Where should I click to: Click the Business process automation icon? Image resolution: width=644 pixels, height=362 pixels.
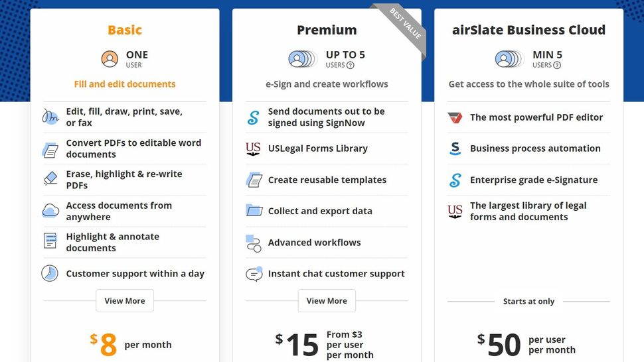click(455, 149)
